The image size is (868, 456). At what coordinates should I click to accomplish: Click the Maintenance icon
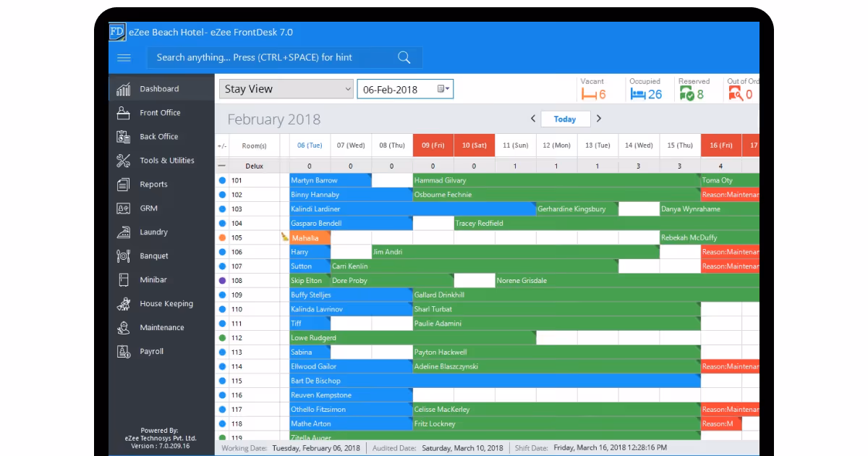click(x=124, y=327)
